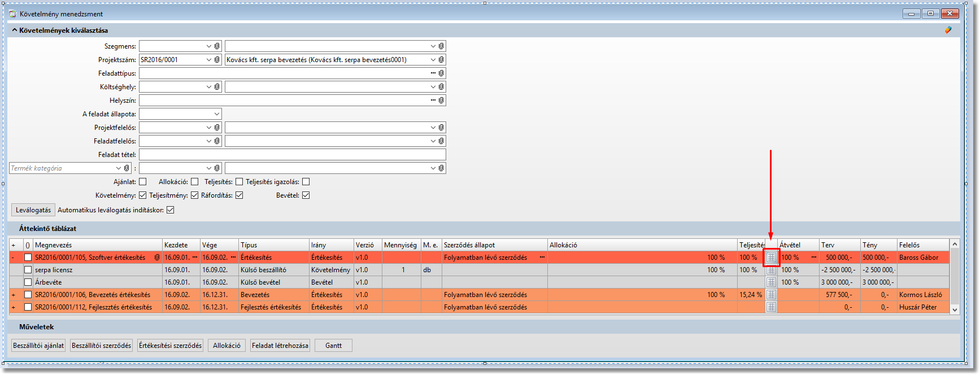Enable the Teljesítés checkbox
Screen dimensions: 980x375
(x=239, y=182)
